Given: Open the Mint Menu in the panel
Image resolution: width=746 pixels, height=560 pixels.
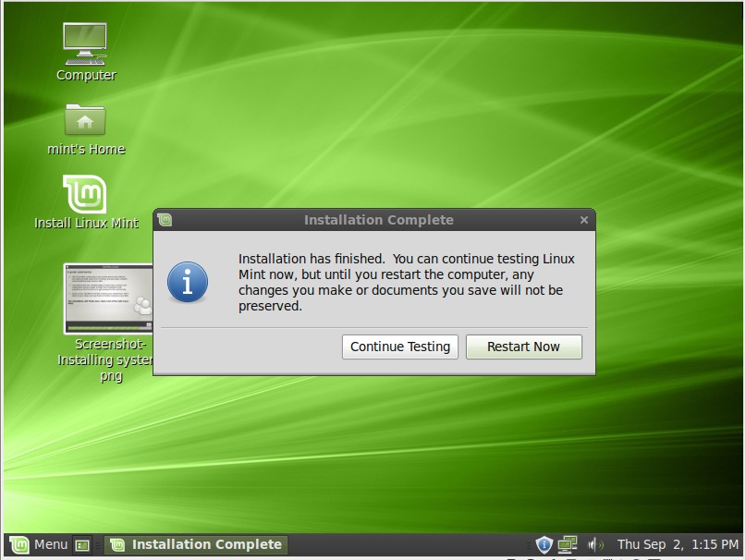Looking at the screenshot, I should click(x=40, y=544).
